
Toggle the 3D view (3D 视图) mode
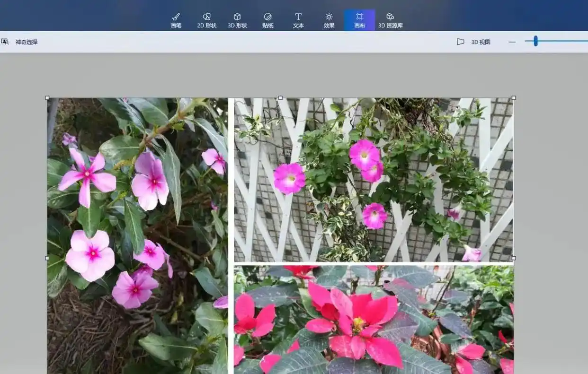tap(473, 42)
